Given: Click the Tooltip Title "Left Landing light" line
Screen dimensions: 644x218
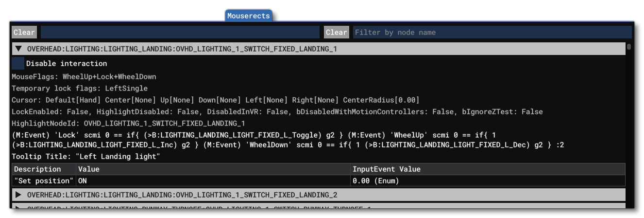Looking at the screenshot, I should pos(86,157).
